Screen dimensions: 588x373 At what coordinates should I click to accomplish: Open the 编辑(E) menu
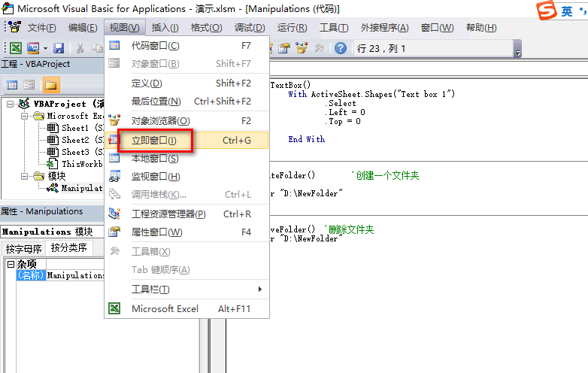(x=83, y=28)
